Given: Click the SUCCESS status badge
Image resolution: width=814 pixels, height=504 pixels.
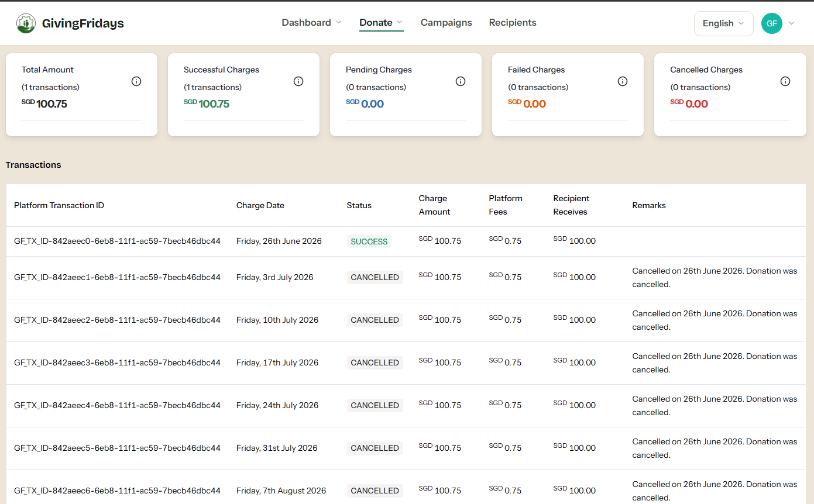Looking at the screenshot, I should coord(369,241).
